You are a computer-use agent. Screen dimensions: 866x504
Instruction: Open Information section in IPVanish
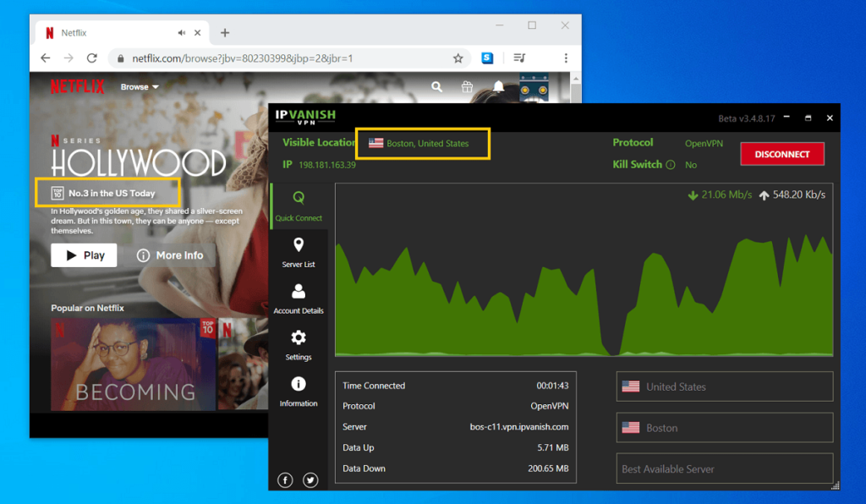pyautogui.click(x=299, y=392)
